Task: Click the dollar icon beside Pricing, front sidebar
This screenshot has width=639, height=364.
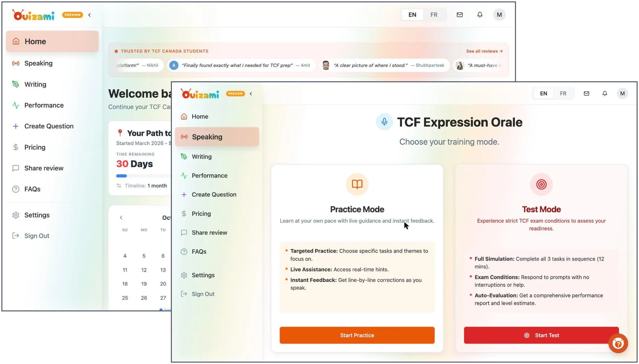Action: (x=184, y=213)
